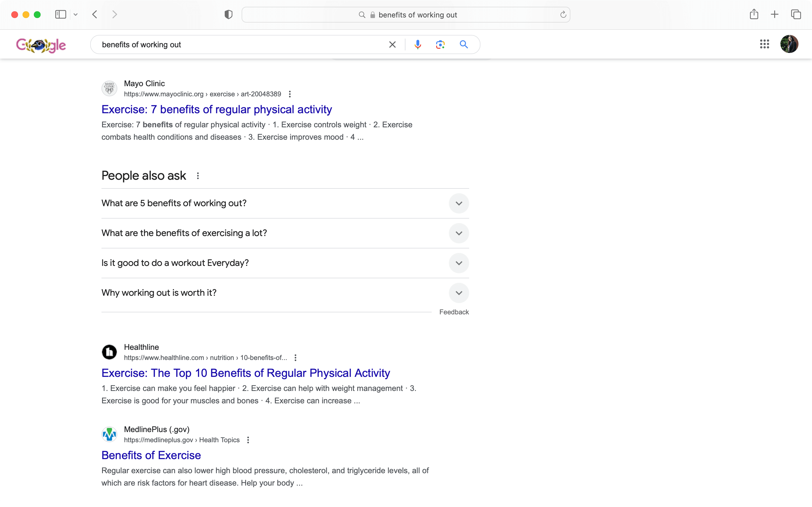Open the Mayo Clinic result's three-dot menu
This screenshot has width=812, height=507.
coord(290,94)
